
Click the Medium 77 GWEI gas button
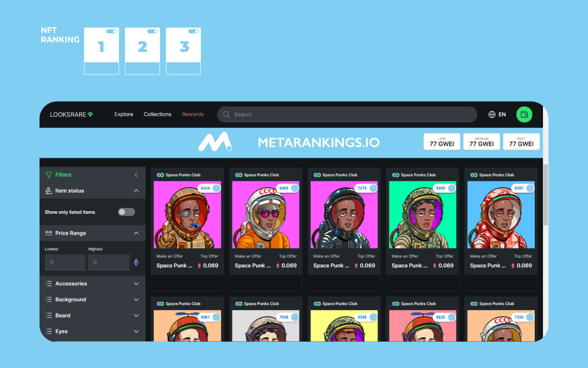point(481,142)
